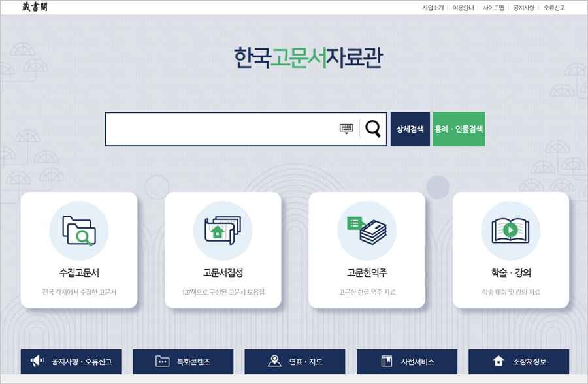Click the 사전서비스 bottom button label
The image size is (588, 384).
417,362
